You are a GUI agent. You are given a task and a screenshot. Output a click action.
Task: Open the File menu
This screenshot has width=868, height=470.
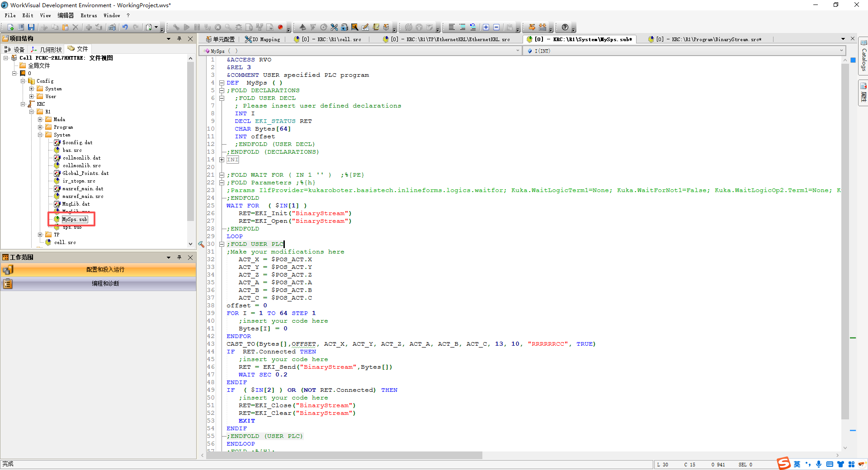tap(10, 15)
